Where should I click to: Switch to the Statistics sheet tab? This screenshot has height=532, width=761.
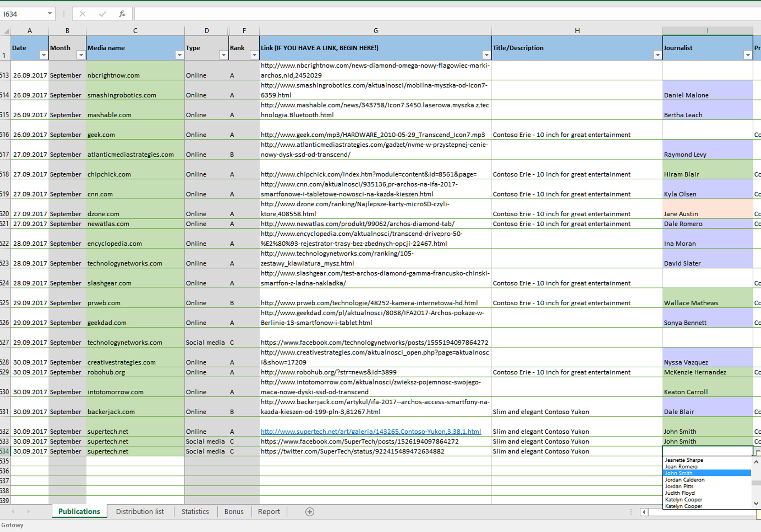pyautogui.click(x=195, y=512)
